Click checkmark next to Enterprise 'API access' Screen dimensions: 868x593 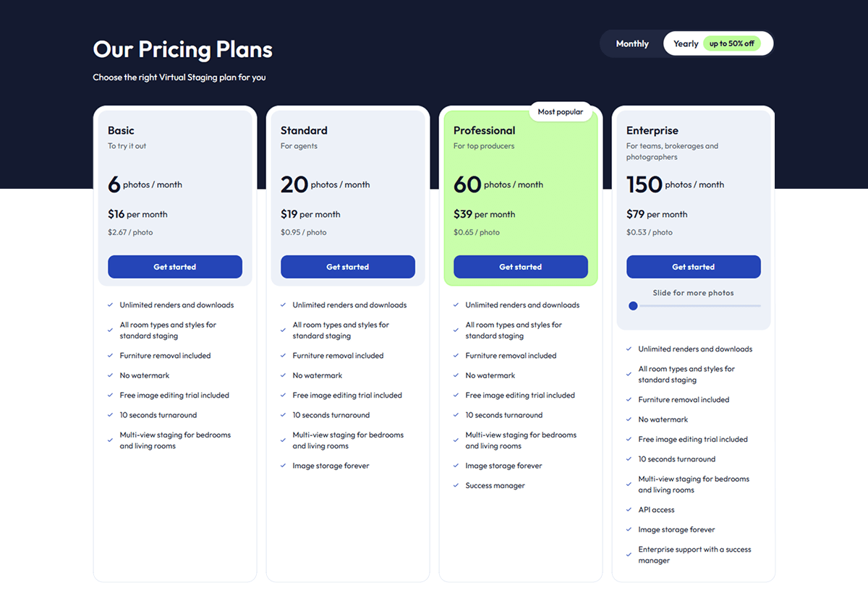629,510
